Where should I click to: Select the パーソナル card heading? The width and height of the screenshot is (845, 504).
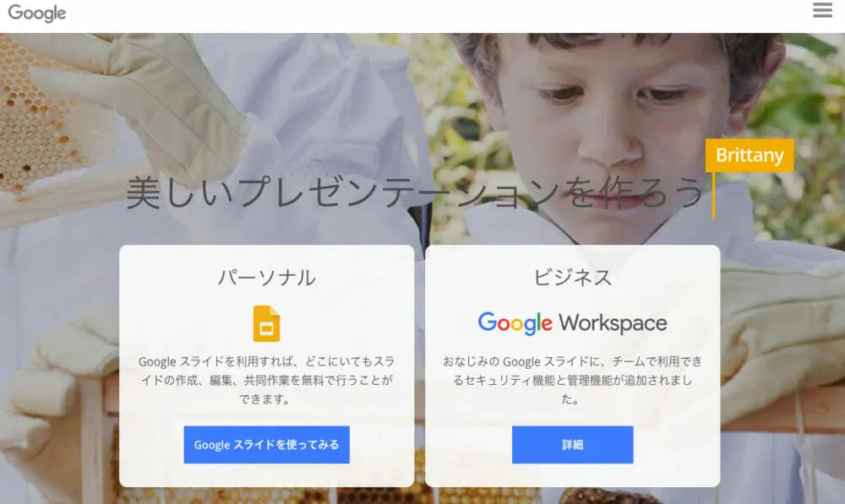click(x=267, y=278)
